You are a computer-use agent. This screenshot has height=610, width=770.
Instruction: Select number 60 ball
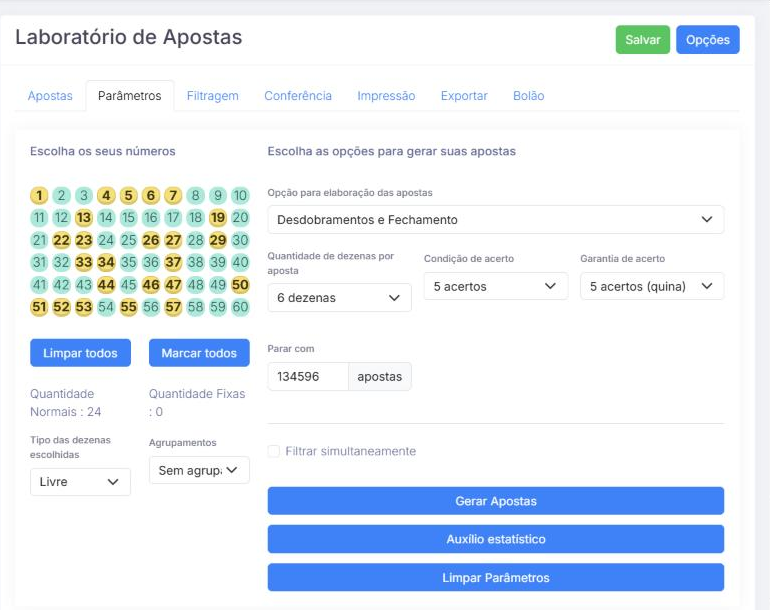[x=240, y=307]
